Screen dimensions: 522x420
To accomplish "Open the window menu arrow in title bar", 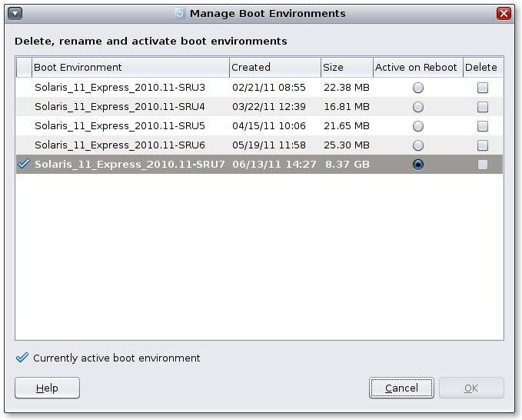I will tap(15, 13).
